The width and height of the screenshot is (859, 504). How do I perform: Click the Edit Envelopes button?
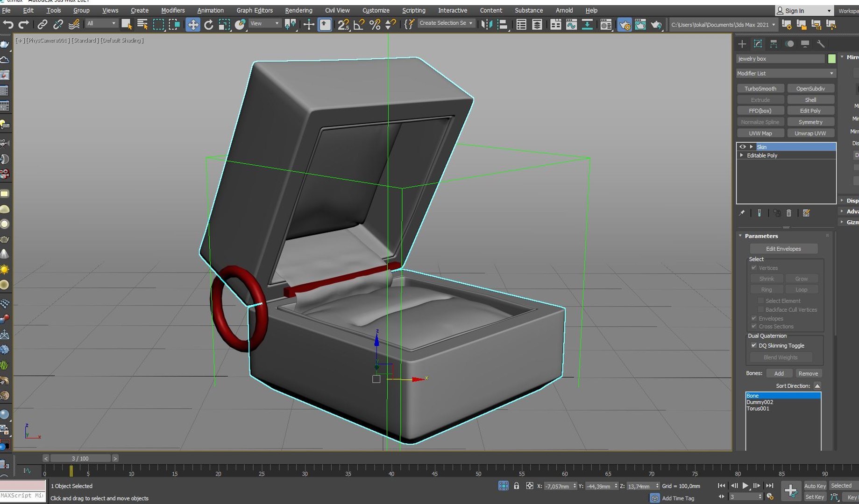click(x=783, y=249)
